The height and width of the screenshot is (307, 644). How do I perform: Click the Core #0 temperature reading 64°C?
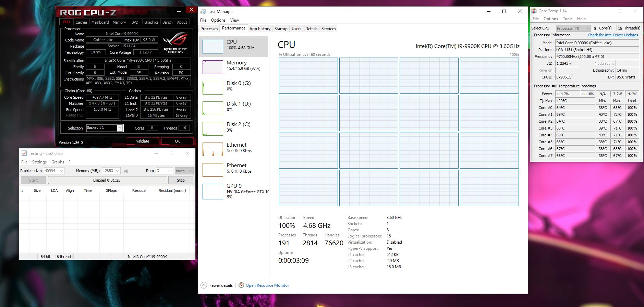tap(575, 108)
